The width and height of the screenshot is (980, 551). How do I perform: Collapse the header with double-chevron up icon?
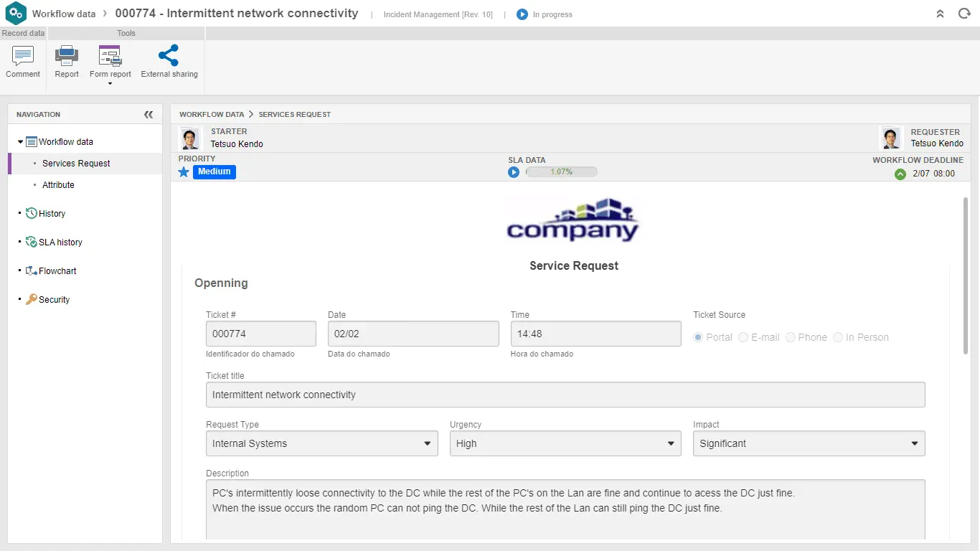tap(940, 14)
